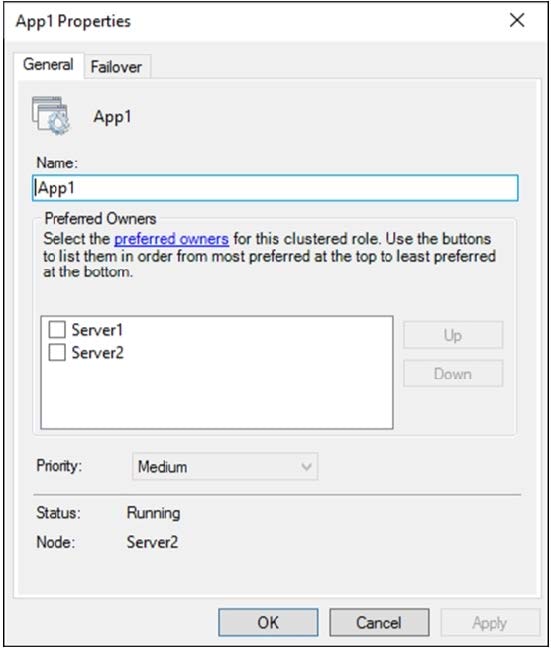
Task: Click empty area of preferred owners list
Action: (x=217, y=395)
